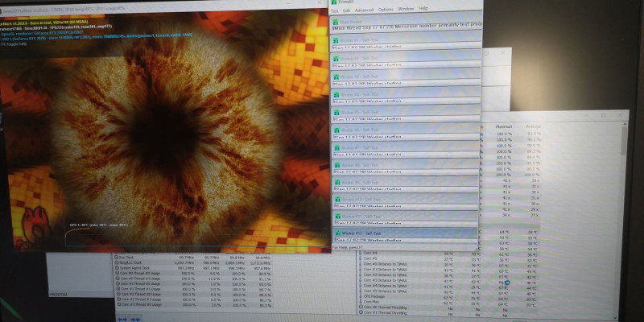Viewport: 644px width, 322px height.
Task: Activate the Worker #1 - Self-Test title bar
Action: (x=406, y=39)
